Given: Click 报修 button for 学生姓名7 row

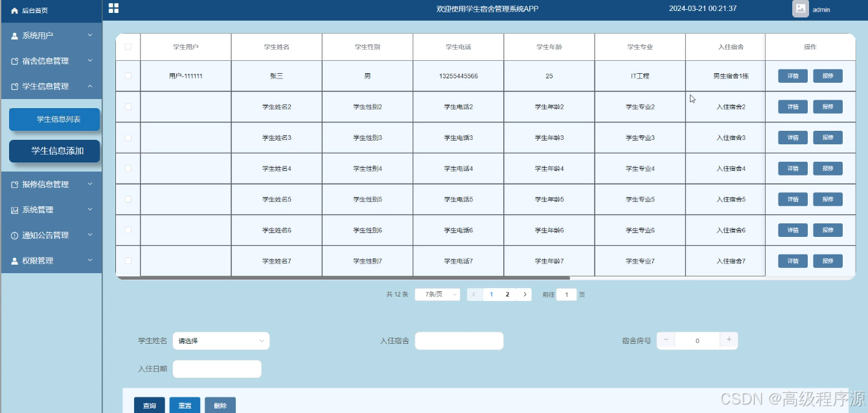Looking at the screenshot, I should [x=828, y=261].
